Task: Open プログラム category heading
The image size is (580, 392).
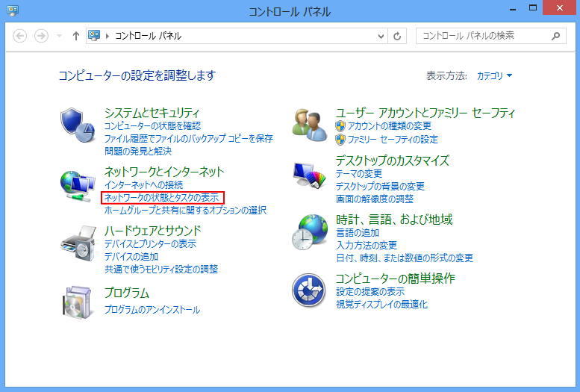Action: pos(127,293)
